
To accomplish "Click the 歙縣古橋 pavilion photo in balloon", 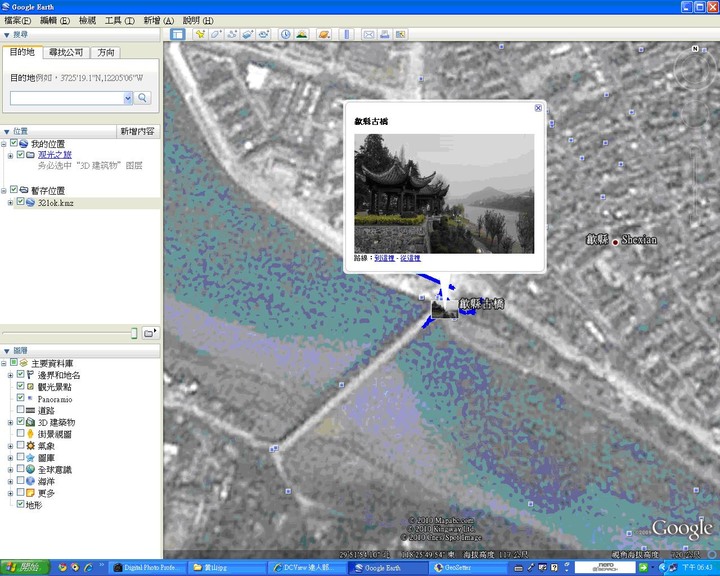I will 444,193.
